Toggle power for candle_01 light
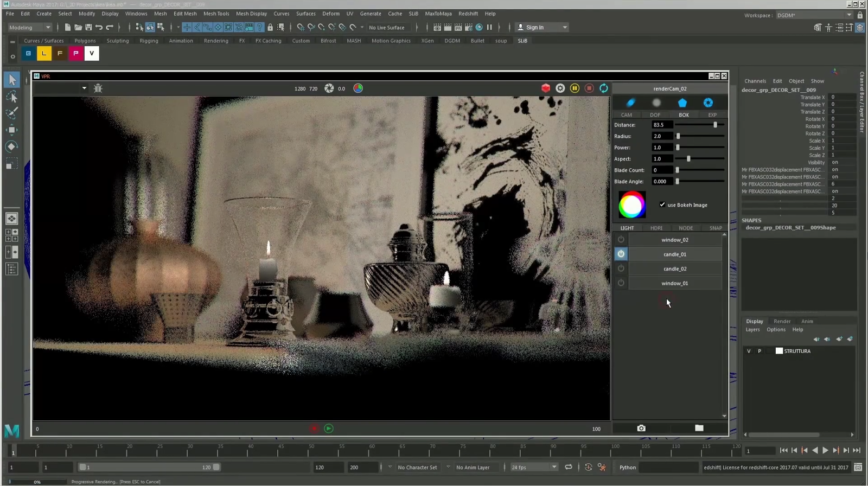Screen dimensions: 868x486 pos(621,254)
